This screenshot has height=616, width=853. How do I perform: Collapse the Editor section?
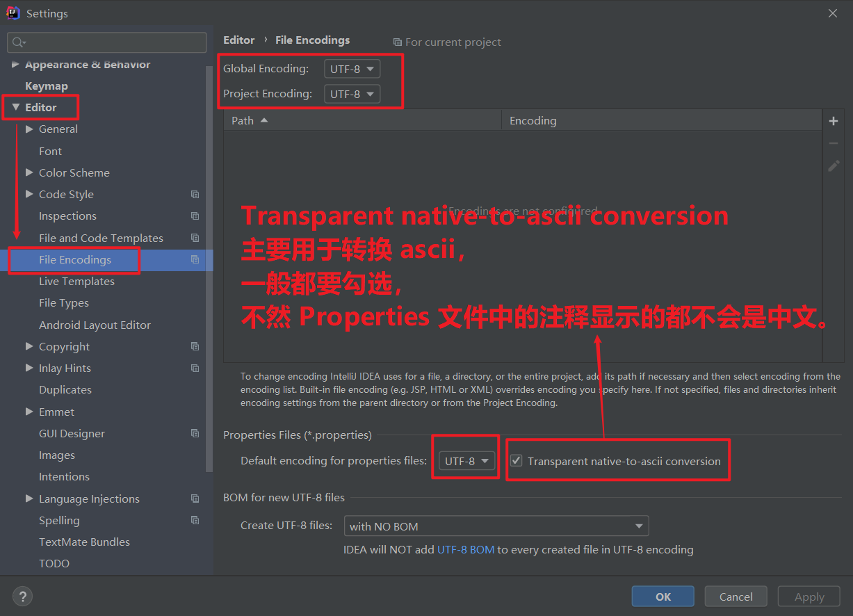pyautogui.click(x=15, y=107)
